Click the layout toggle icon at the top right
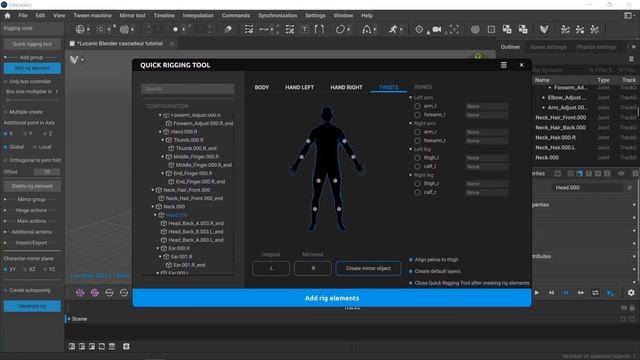640x360 pixels. tap(628, 16)
